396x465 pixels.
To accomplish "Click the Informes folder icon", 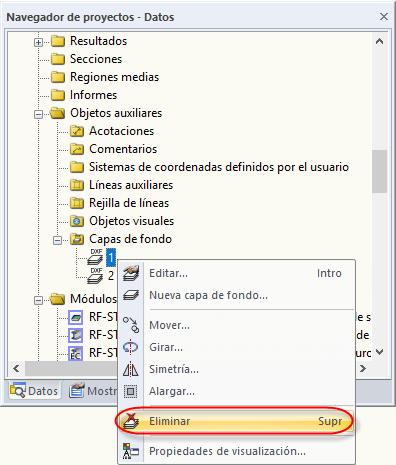I will point(58,95).
